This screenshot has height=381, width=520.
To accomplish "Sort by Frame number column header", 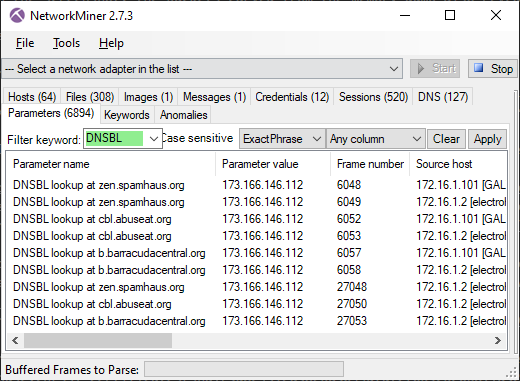I will pyautogui.click(x=370, y=164).
